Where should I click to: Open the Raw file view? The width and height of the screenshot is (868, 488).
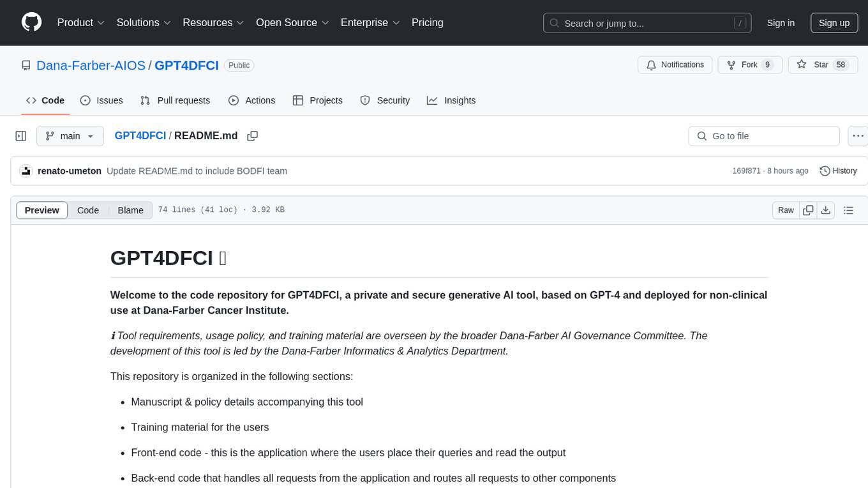point(786,210)
